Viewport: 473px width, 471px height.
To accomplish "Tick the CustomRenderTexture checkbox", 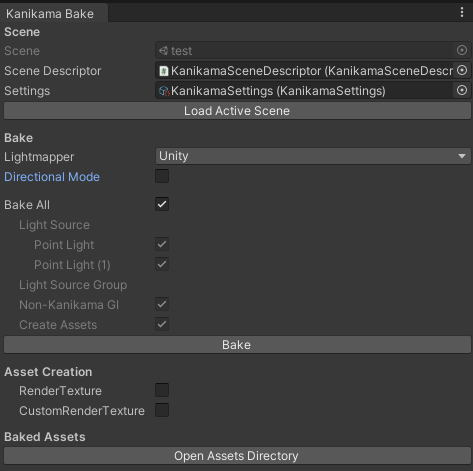I will 162,410.
